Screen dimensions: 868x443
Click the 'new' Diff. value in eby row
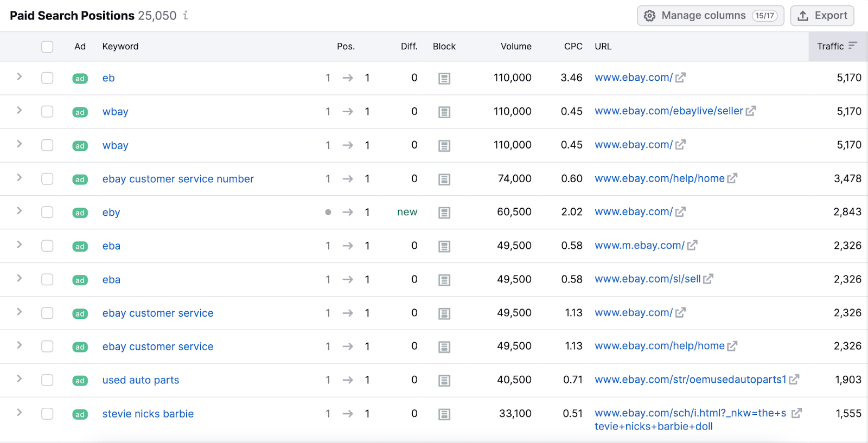point(407,212)
